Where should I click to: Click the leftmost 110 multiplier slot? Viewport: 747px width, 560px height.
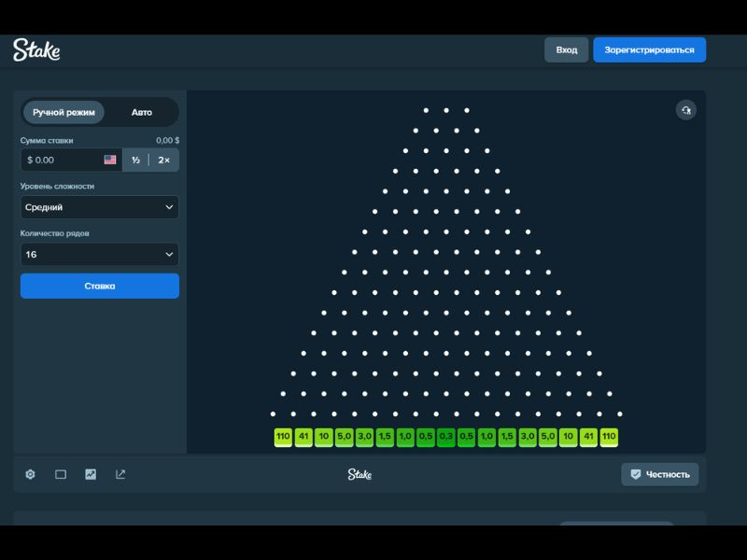(283, 437)
